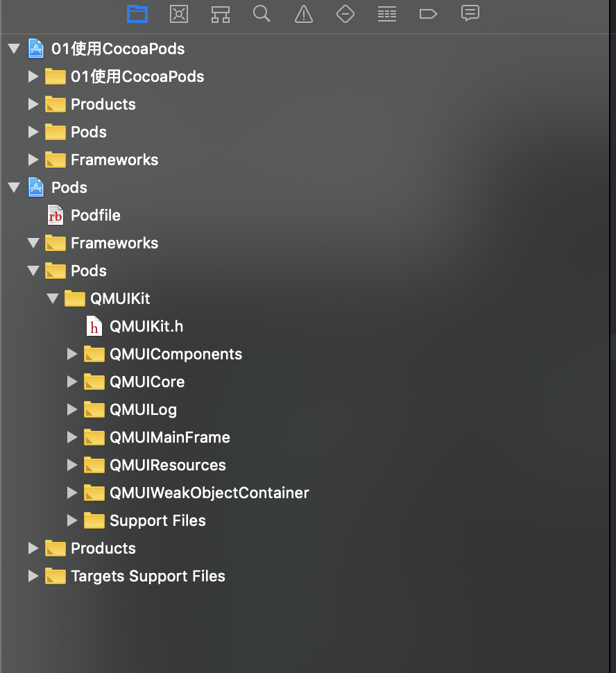This screenshot has width=616, height=673.
Task: Open the Symbol navigator hierarchy icon
Action: (x=221, y=14)
